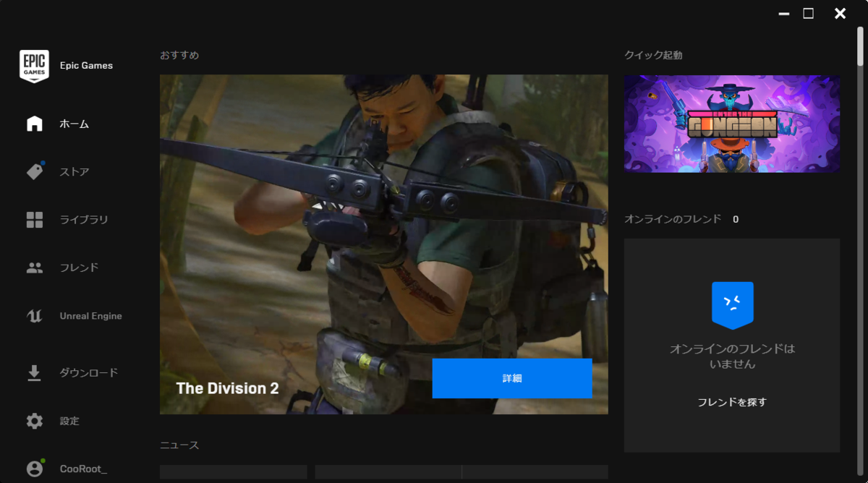The width and height of the screenshot is (868, 483).
Task: Click the CooRoot_ profile avatar icon
Action: [x=35, y=469]
